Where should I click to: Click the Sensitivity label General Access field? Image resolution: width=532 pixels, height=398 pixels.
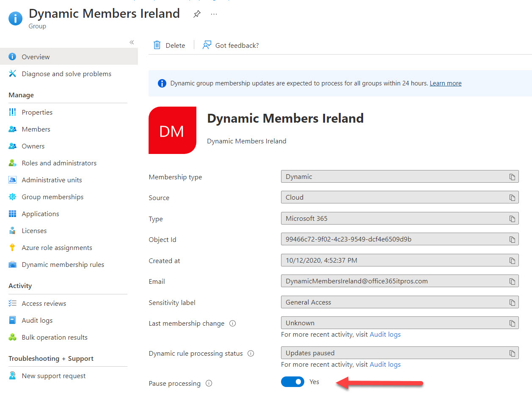(x=400, y=302)
